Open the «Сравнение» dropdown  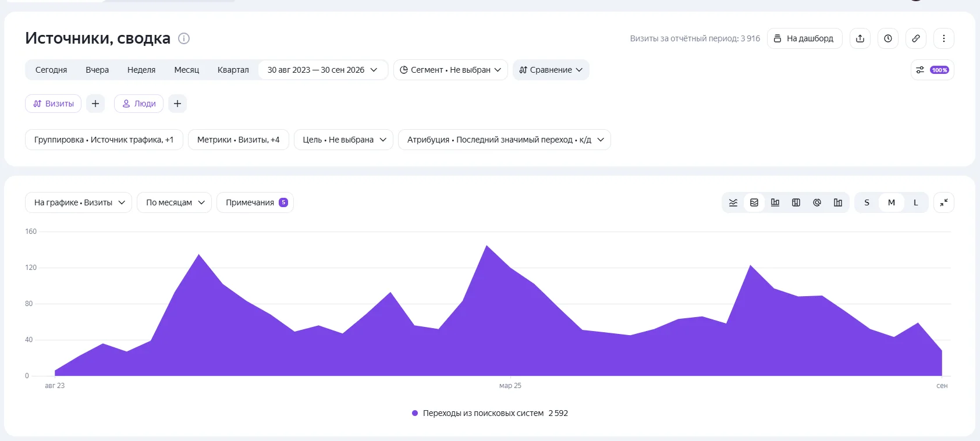(x=551, y=70)
